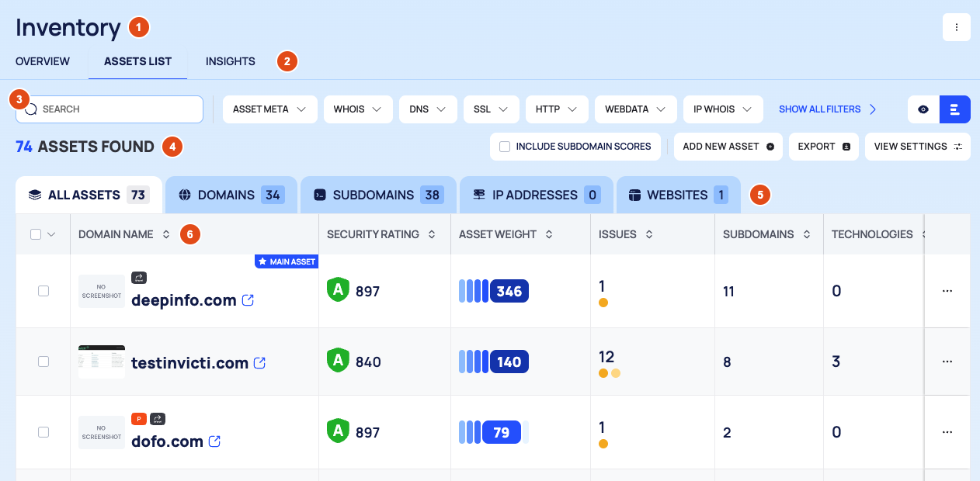Sort by Asset Weight column arrows

tap(549, 234)
